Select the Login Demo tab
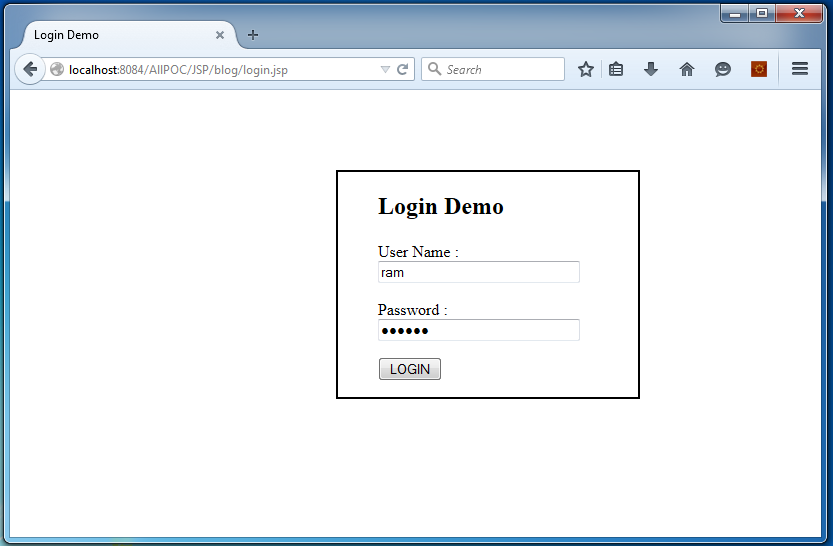The height and width of the screenshot is (546, 833). 129,35
